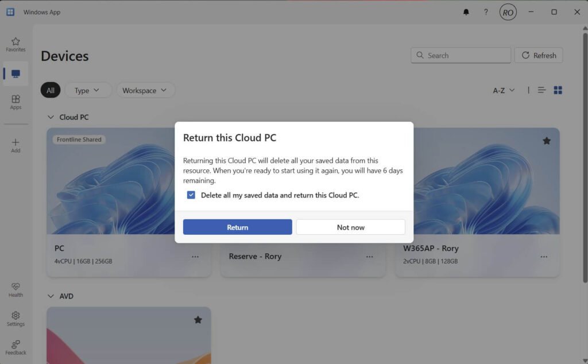Toggle the star on the AVD card

198,320
